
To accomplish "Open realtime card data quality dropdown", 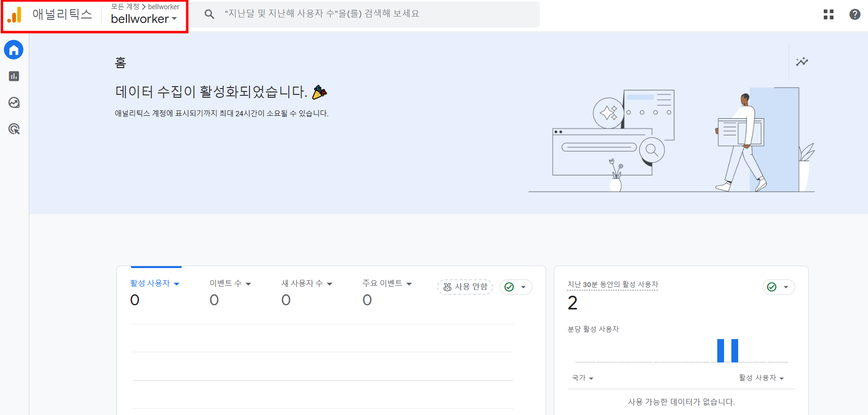I will point(779,287).
